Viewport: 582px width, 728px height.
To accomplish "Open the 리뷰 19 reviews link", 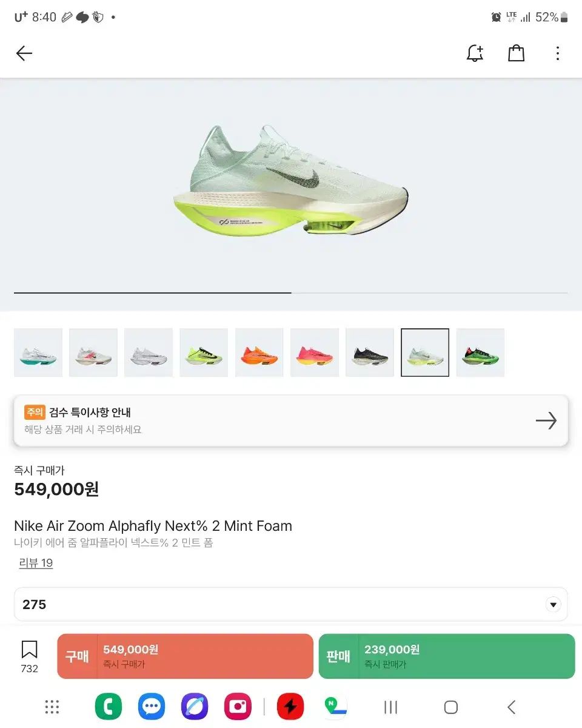I will (x=36, y=563).
